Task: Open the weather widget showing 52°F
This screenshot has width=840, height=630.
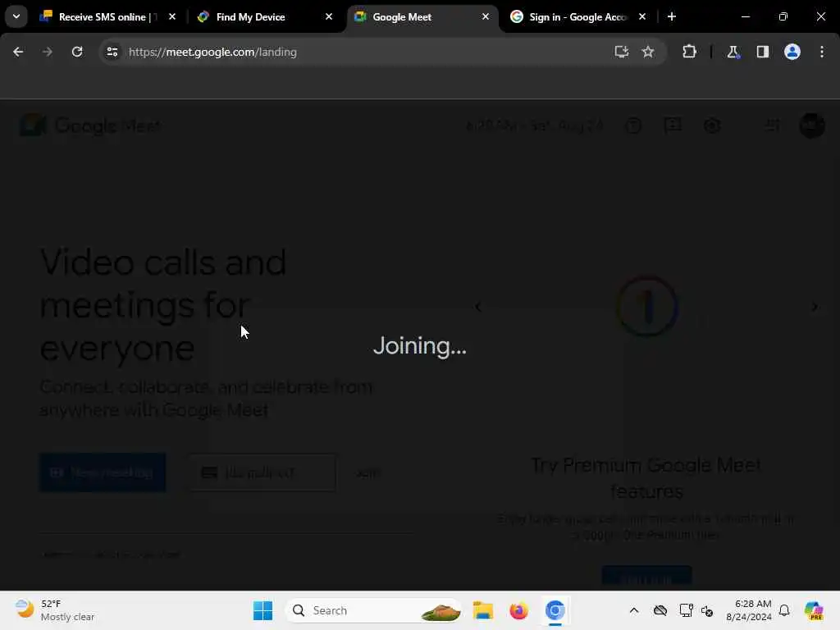Action: pos(55,610)
